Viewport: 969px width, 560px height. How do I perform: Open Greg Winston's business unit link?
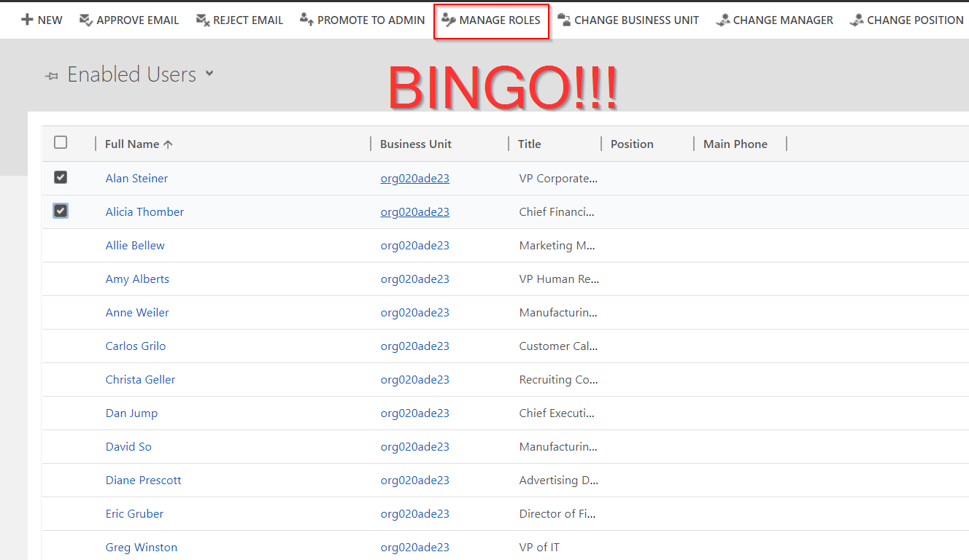point(414,548)
